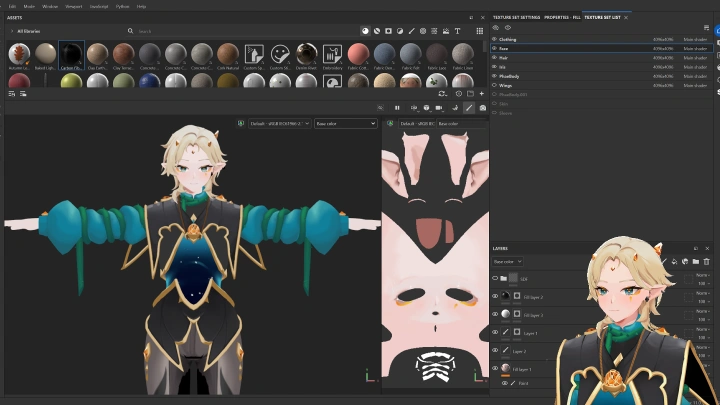Open the cube perspective view dropdown
The image size is (720, 405).
(427, 108)
